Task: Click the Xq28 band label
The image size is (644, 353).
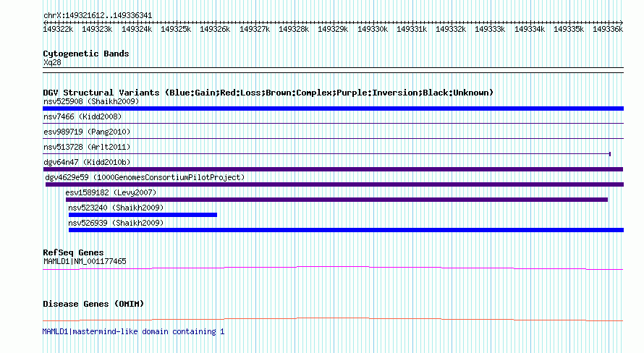Action: coord(52,62)
